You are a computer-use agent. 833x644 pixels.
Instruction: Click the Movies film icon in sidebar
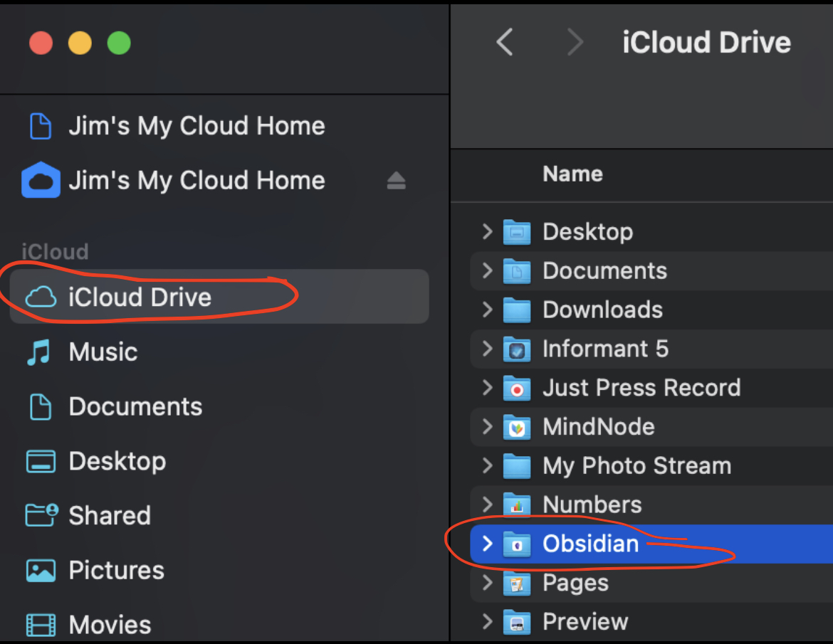[x=41, y=625]
